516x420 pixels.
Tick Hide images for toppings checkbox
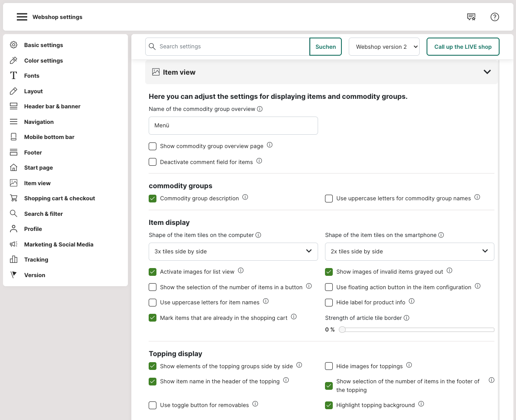click(329, 366)
